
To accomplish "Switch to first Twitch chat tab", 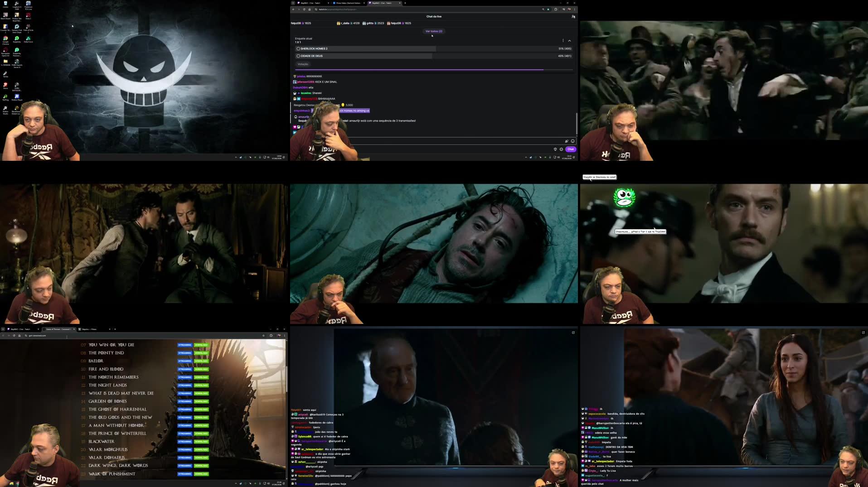I will [313, 3].
